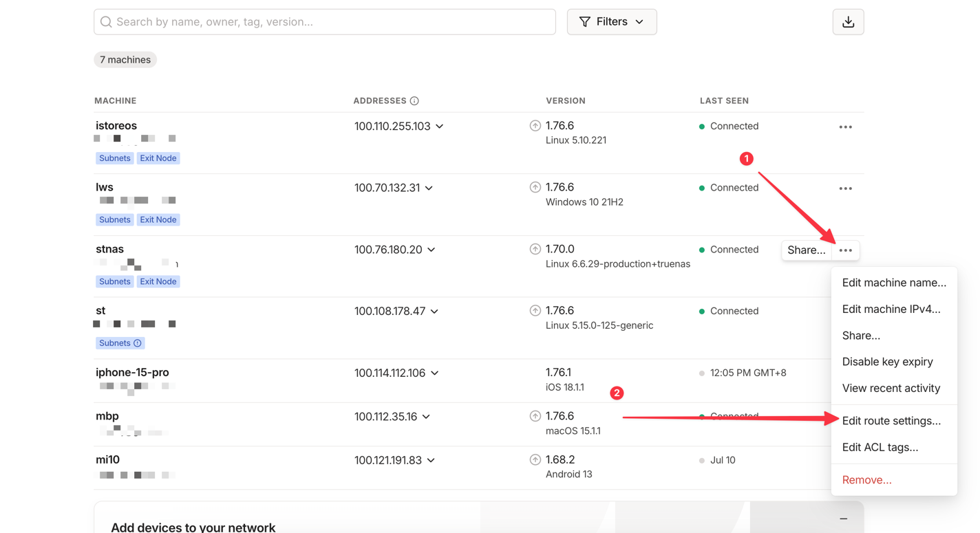Click the Exit Node badge on stnas
This screenshot has height=533, width=980.
click(158, 281)
